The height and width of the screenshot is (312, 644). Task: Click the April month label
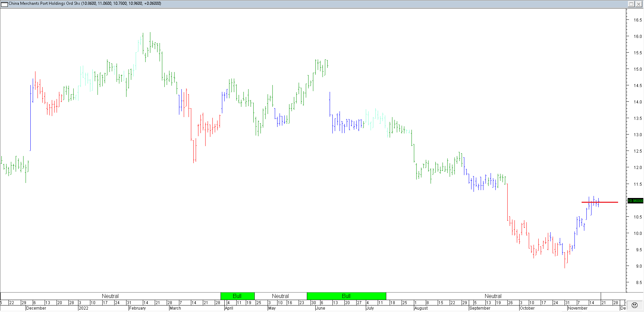tap(229, 308)
